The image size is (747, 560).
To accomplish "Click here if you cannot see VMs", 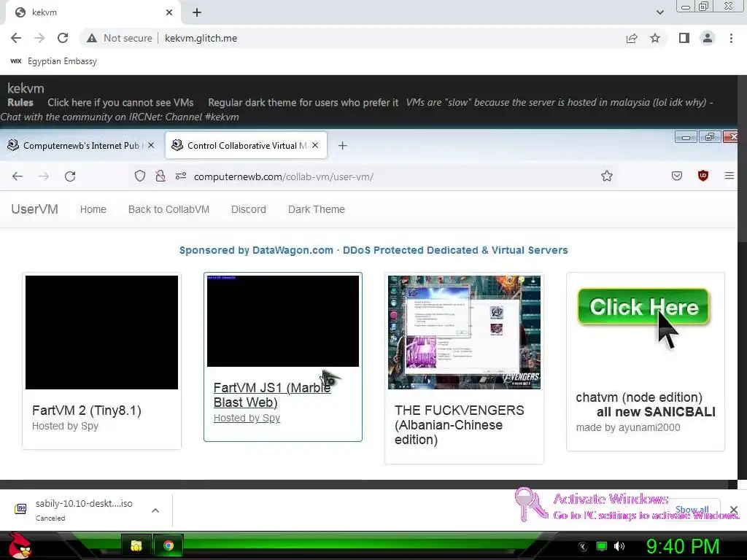I will coord(120,102).
